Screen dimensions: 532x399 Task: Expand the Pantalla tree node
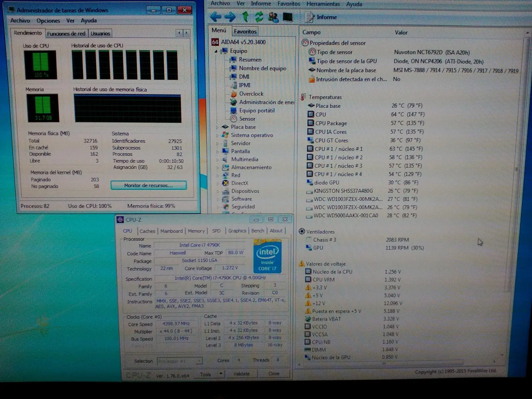217,151
